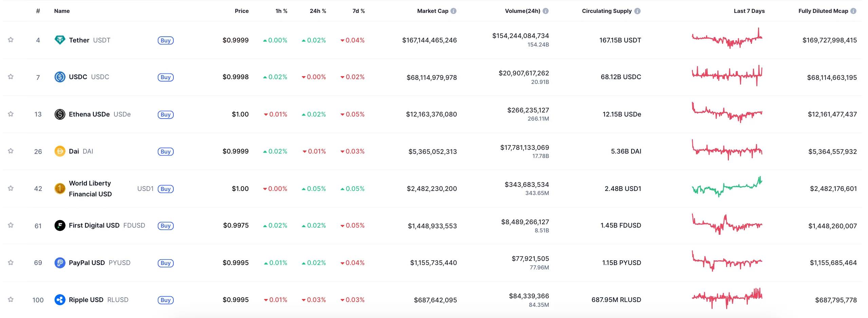Sort by the 7d % column header
This screenshot has width=868, height=318.
358,11
